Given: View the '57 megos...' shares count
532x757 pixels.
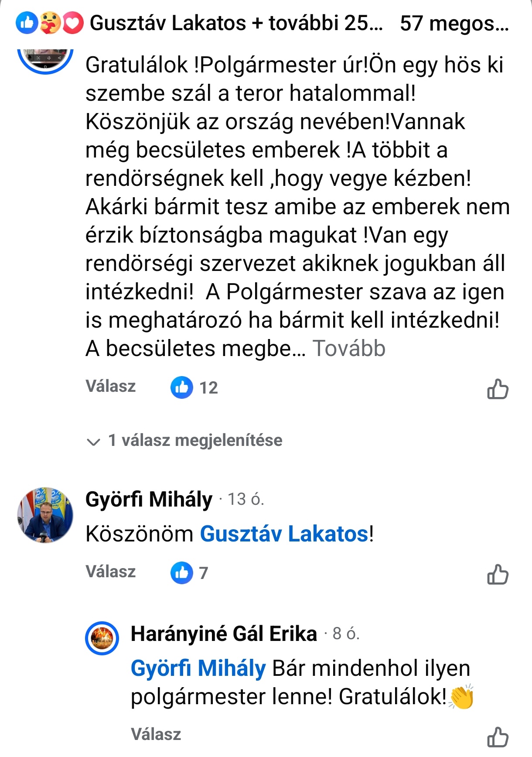Looking at the screenshot, I should [x=454, y=23].
